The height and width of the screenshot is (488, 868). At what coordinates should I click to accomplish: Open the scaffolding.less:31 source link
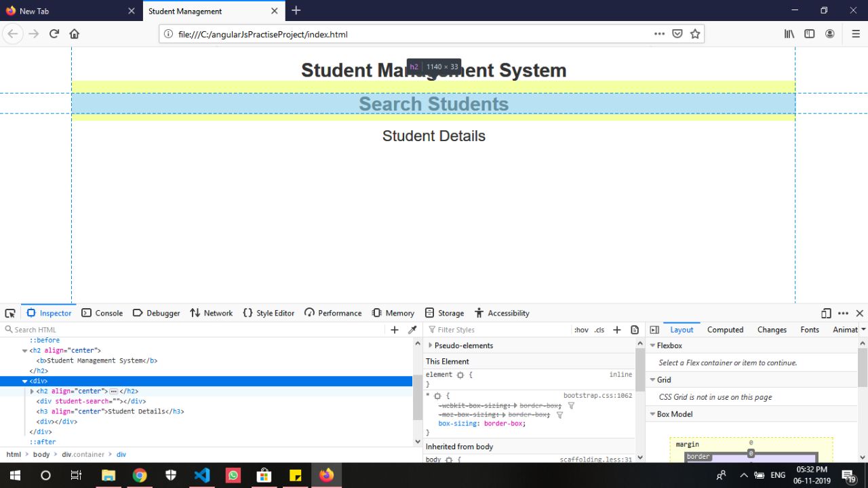coord(595,459)
